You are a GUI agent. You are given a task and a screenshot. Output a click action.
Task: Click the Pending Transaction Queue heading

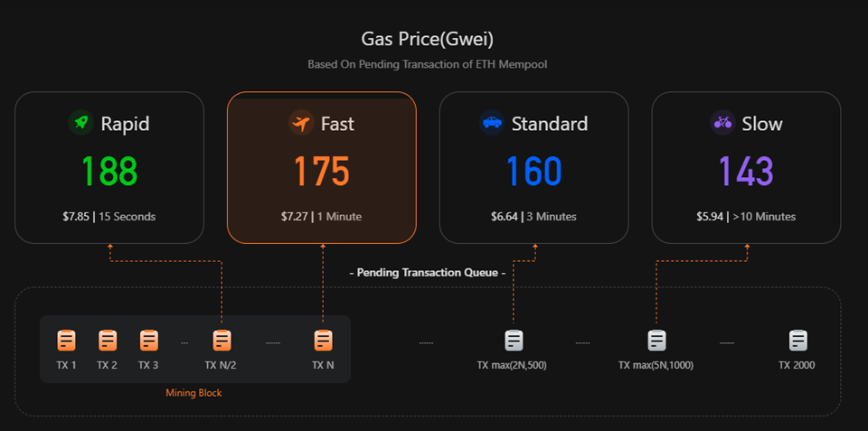[427, 272]
